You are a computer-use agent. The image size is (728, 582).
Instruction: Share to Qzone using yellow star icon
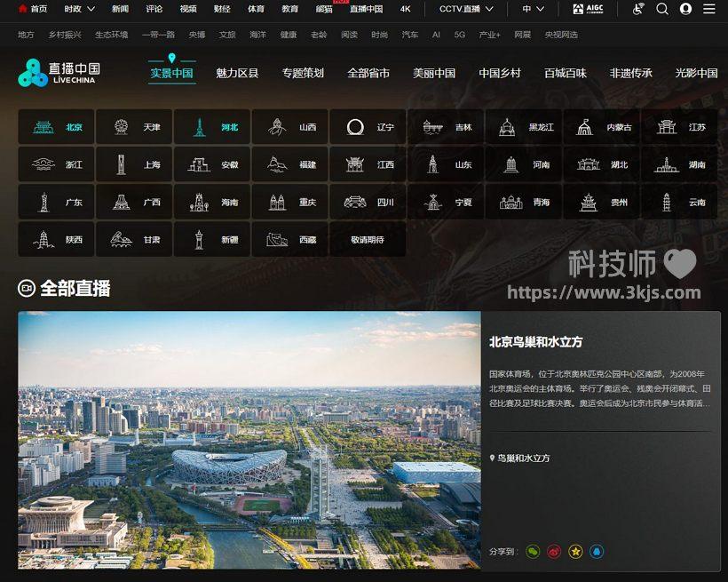tap(575, 552)
